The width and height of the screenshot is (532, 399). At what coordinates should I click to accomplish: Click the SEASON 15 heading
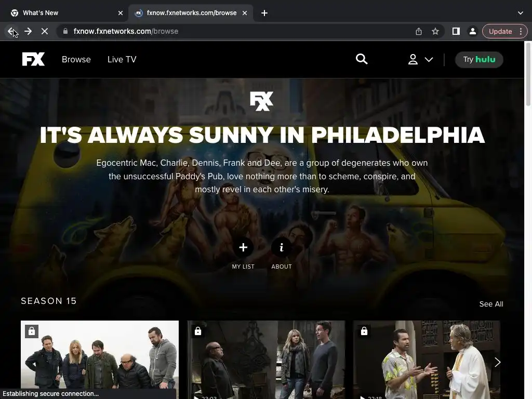pyautogui.click(x=49, y=301)
